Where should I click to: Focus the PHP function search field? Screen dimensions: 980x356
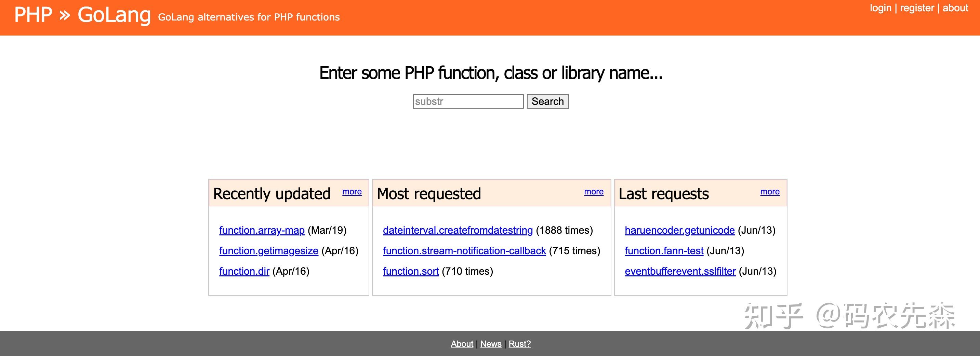pos(468,101)
